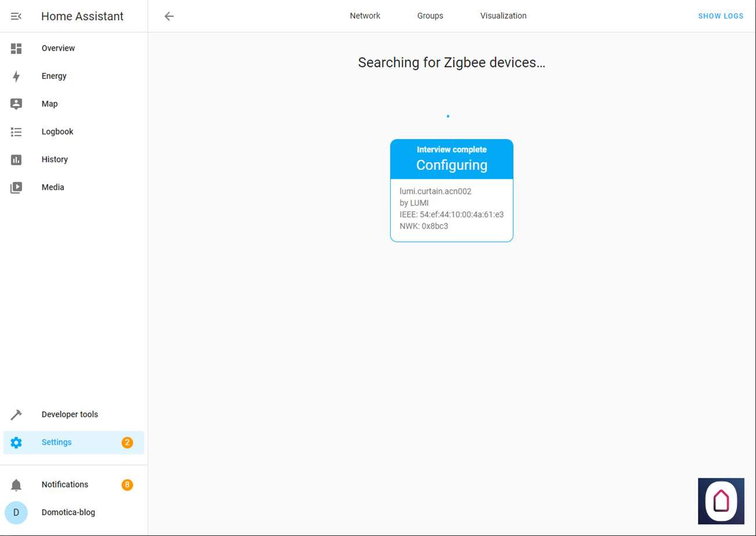This screenshot has width=756, height=536.
Task: Click the SHOW LOGS button
Action: 721,16
